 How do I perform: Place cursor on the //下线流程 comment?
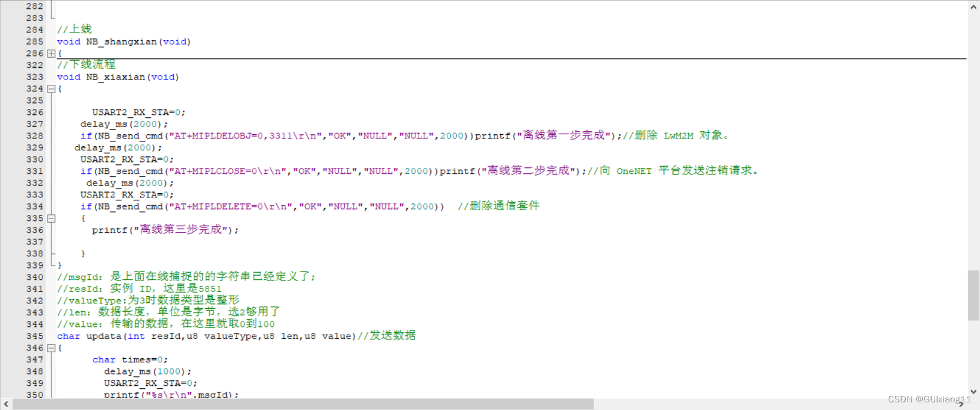tap(86, 65)
